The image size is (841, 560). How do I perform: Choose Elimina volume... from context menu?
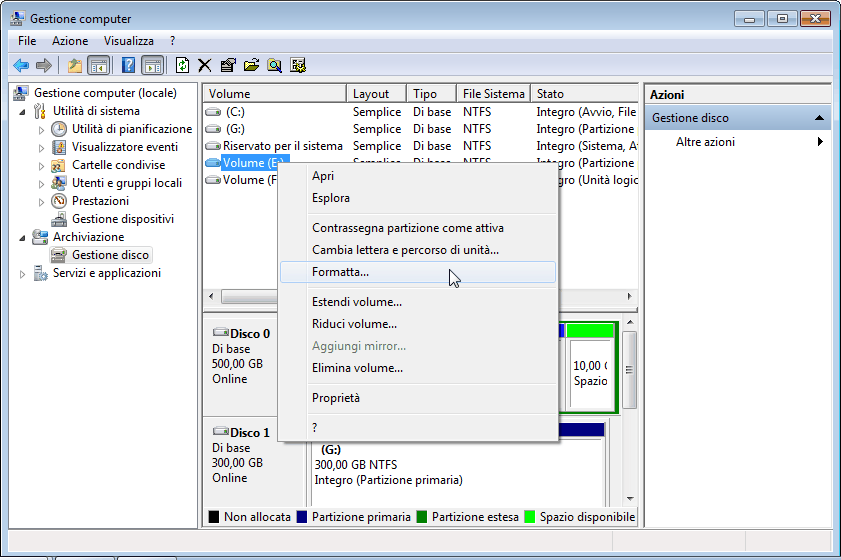pos(418,368)
